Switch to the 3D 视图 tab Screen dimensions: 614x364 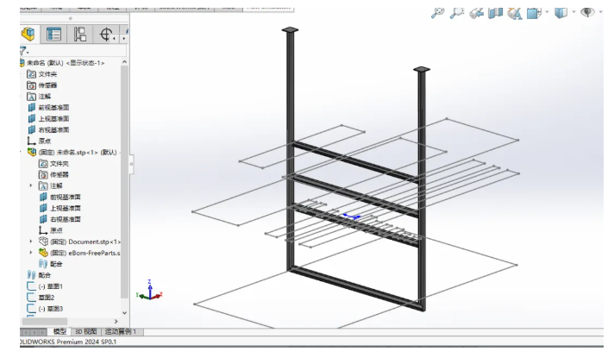tap(86, 331)
